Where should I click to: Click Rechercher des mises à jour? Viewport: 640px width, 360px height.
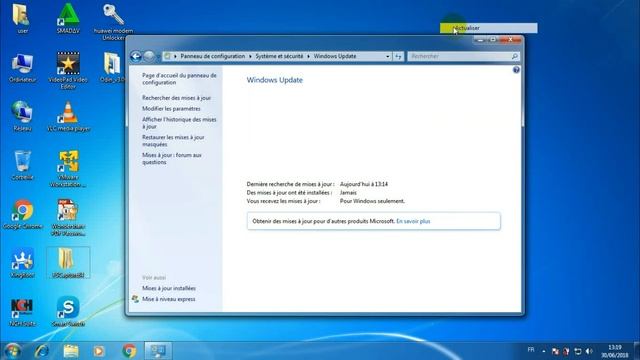click(x=176, y=98)
